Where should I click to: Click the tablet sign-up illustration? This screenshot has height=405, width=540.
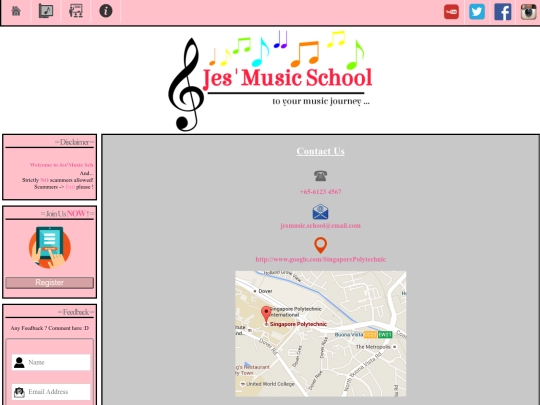(x=50, y=247)
